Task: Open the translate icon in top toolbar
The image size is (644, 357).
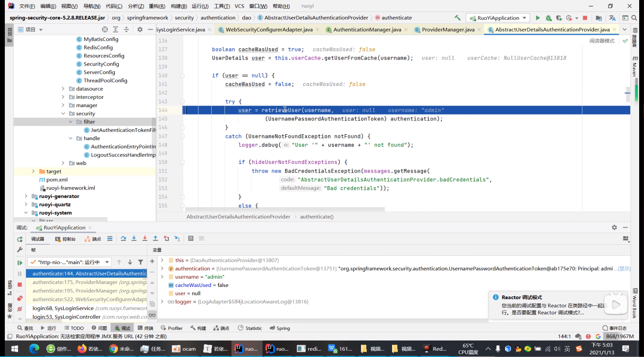Action: [612, 18]
